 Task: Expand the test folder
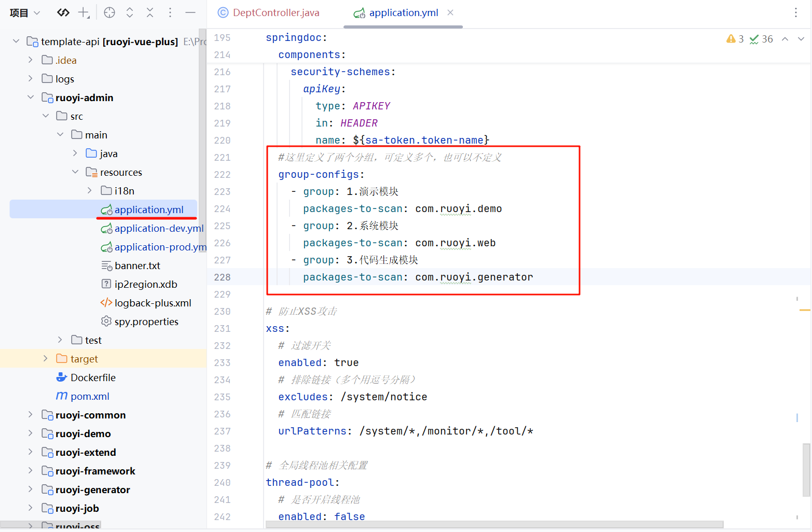(x=60, y=340)
